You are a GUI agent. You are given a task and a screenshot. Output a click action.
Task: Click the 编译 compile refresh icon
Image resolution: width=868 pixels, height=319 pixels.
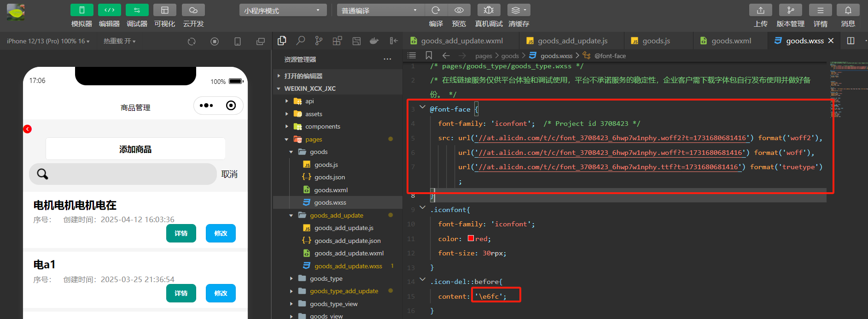[436, 10]
